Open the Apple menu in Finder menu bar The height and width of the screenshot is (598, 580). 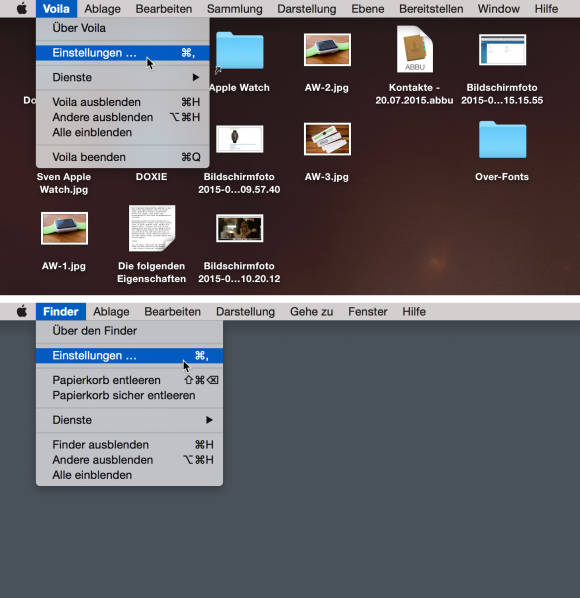pos(22,311)
